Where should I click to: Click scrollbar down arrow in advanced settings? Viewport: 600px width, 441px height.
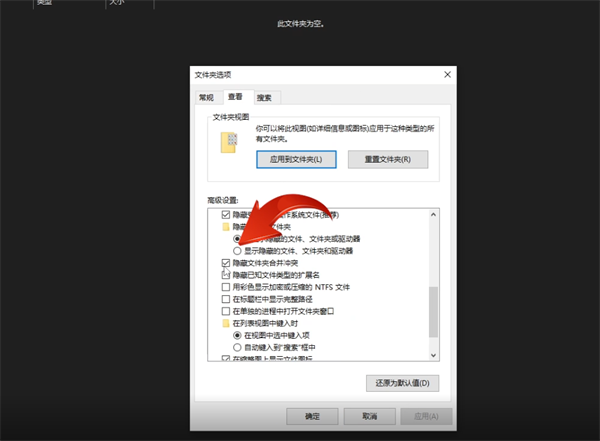click(x=433, y=355)
